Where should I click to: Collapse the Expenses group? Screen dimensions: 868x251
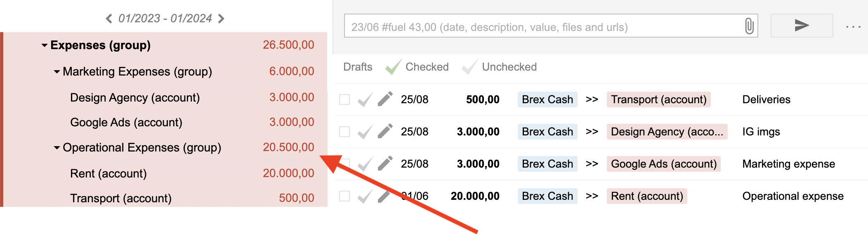[45, 45]
